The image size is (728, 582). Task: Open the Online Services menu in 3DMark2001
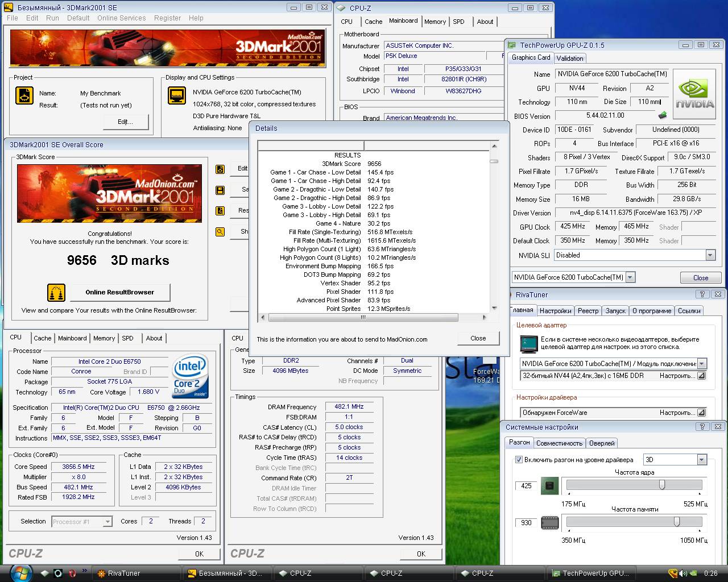pos(121,18)
